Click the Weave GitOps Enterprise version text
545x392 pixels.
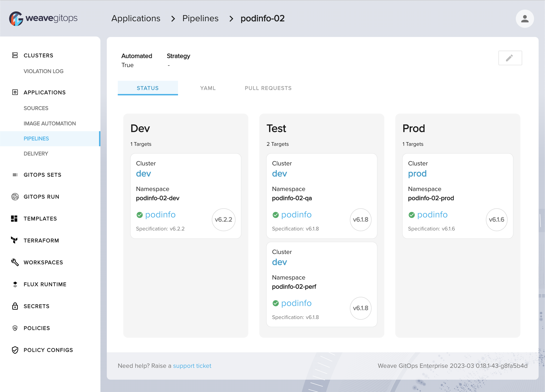click(453, 366)
